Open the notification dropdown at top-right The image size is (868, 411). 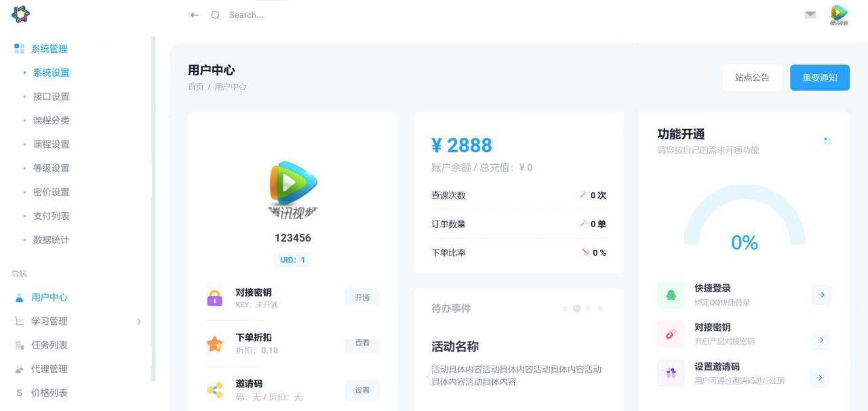pos(809,14)
